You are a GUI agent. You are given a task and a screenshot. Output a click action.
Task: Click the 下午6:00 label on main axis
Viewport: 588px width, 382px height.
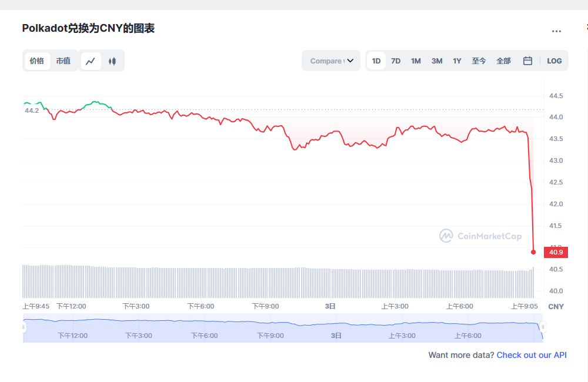[x=201, y=306]
